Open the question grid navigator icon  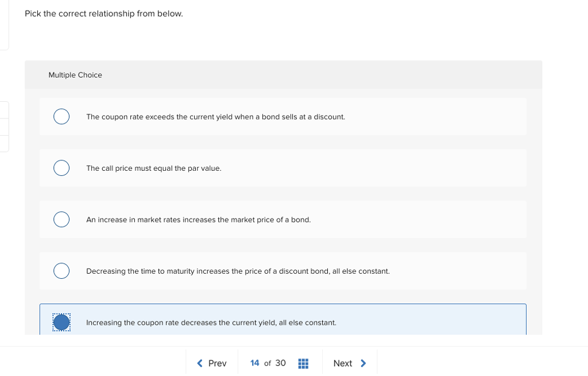click(303, 363)
